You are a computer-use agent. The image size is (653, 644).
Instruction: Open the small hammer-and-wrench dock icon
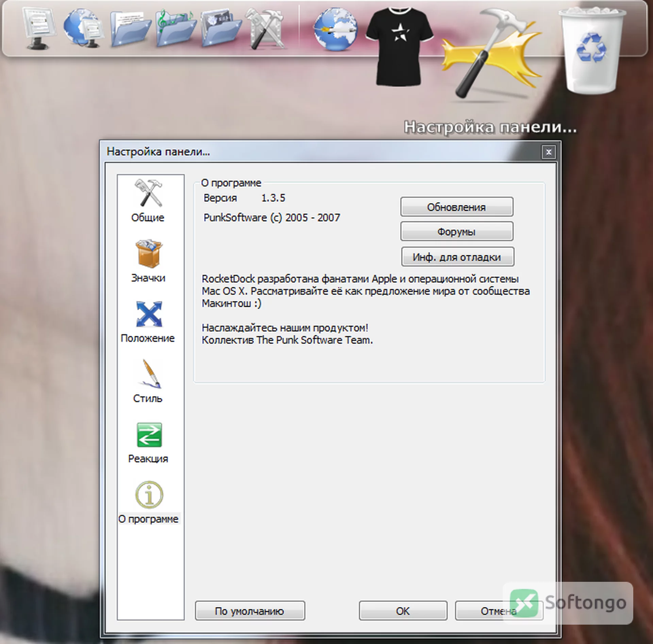click(266, 29)
